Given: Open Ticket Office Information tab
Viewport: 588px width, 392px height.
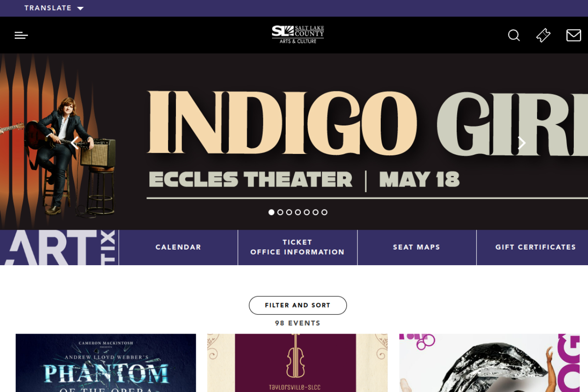Looking at the screenshot, I should (x=298, y=247).
